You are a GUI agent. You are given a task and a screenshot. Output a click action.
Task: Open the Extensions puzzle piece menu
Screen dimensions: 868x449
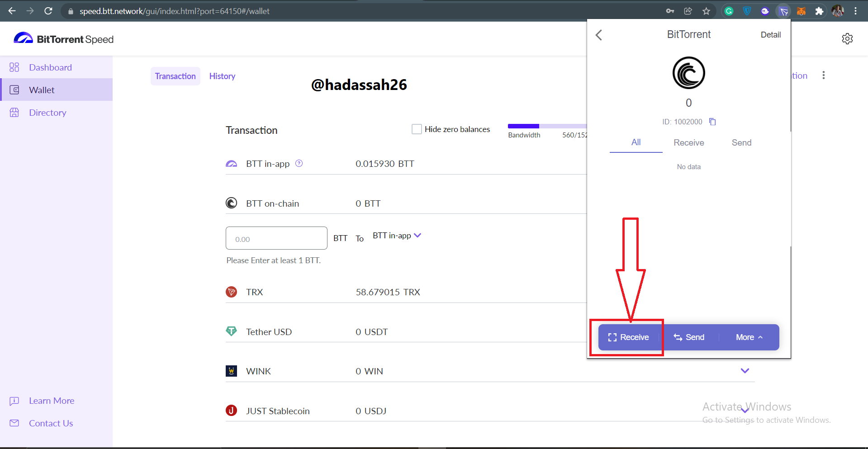(819, 11)
